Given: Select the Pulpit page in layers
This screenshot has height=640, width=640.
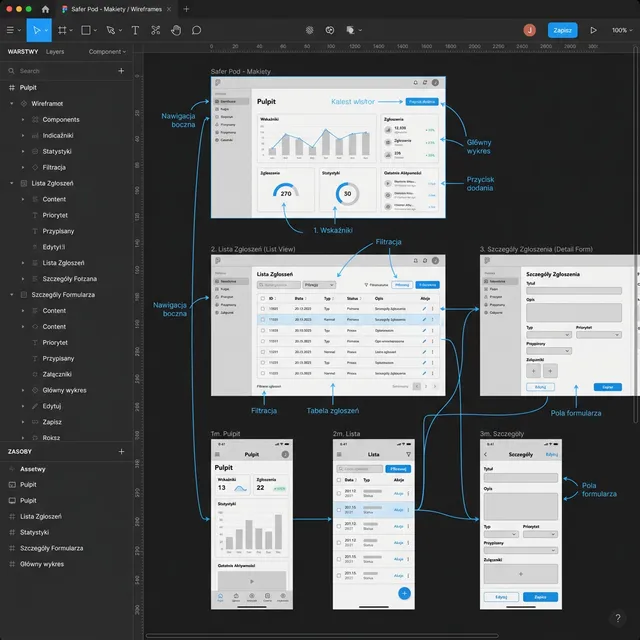Looking at the screenshot, I should pyautogui.click(x=28, y=88).
